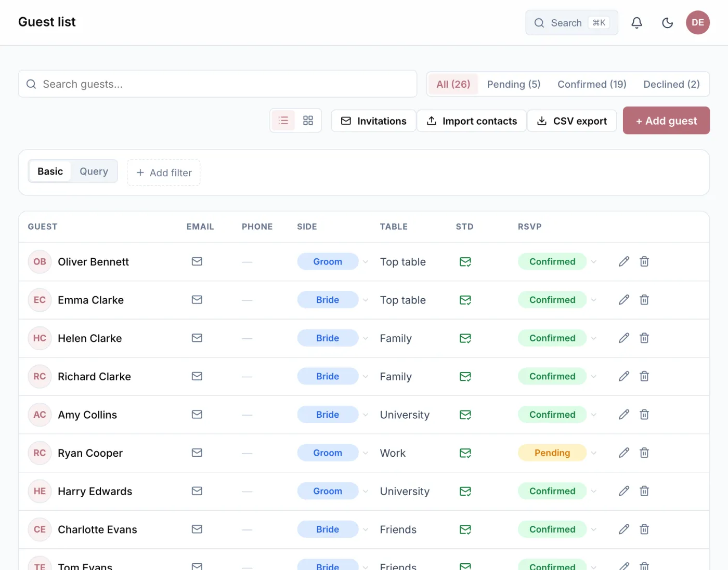The height and width of the screenshot is (570, 728).
Task: Click Oliver Bennett's email envelope icon
Action: [197, 261]
